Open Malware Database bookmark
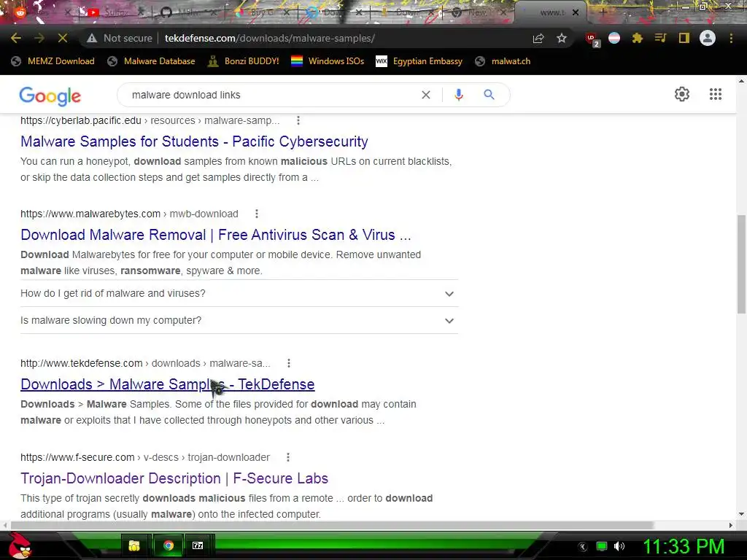 (152, 61)
